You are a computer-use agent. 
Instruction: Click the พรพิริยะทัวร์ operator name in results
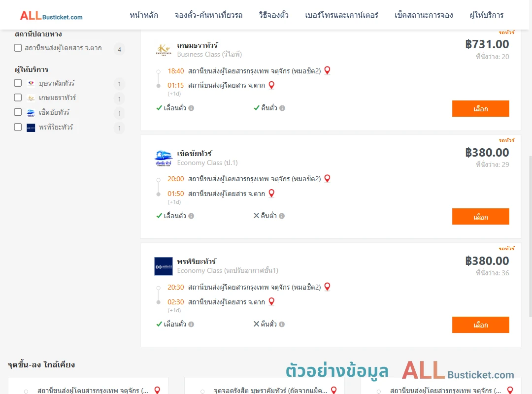pyautogui.click(x=197, y=262)
